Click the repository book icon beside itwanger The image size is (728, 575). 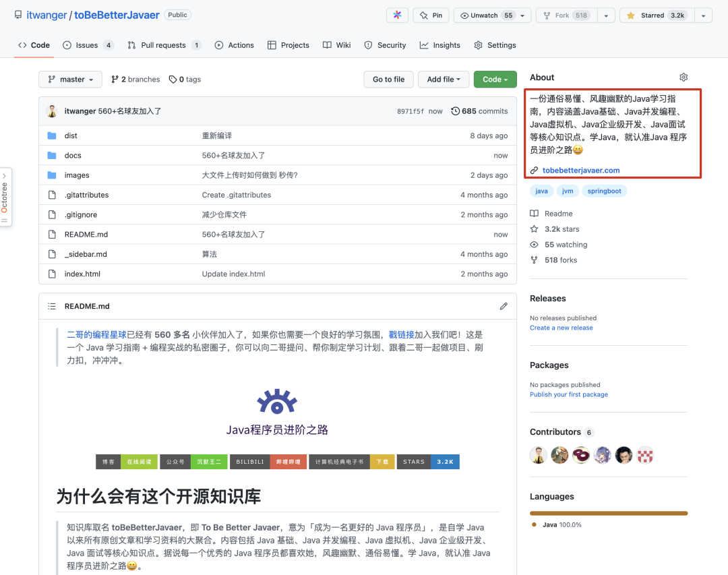tap(18, 15)
